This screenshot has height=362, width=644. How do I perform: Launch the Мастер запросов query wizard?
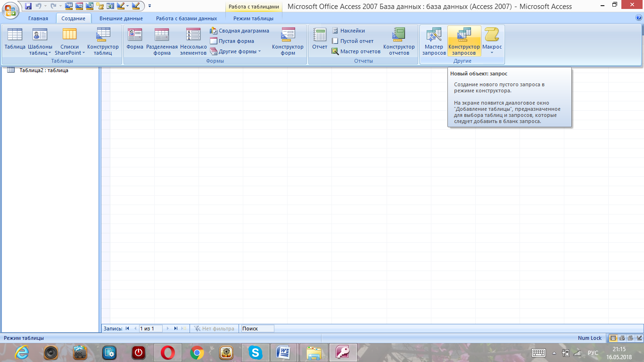434,41
